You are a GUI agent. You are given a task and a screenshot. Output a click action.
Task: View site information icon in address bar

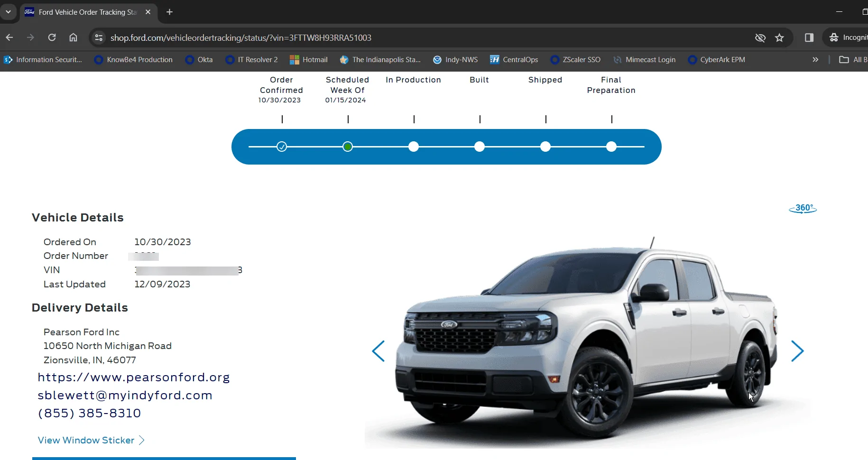pos(99,37)
